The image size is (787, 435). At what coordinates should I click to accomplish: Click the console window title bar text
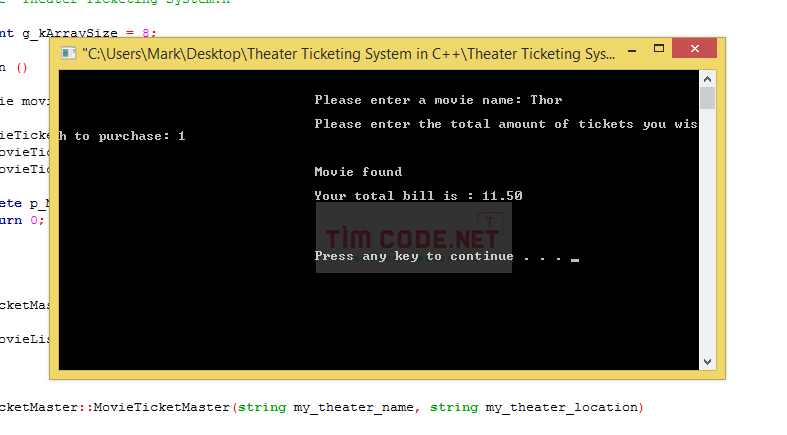click(x=349, y=54)
